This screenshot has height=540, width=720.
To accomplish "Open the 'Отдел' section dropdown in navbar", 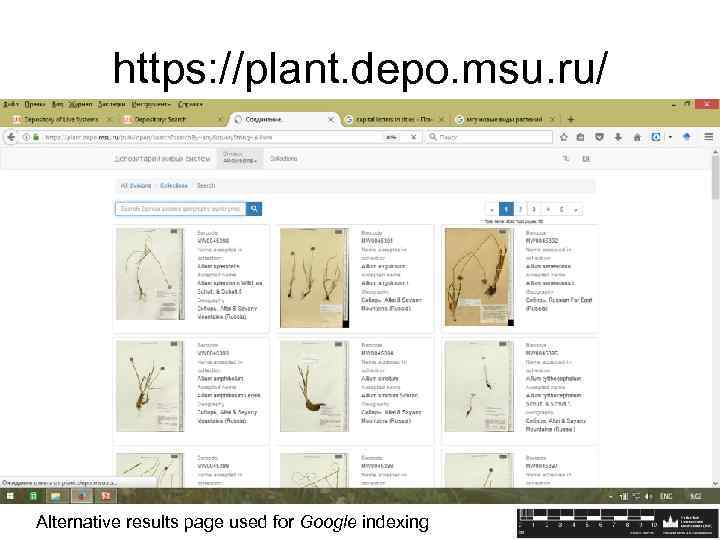I will pos(240,158).
